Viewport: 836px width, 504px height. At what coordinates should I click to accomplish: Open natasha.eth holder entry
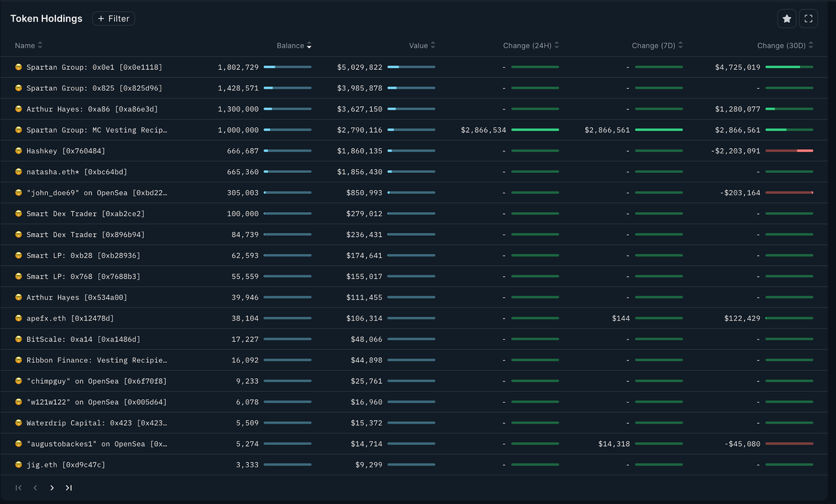pos(76,172)
